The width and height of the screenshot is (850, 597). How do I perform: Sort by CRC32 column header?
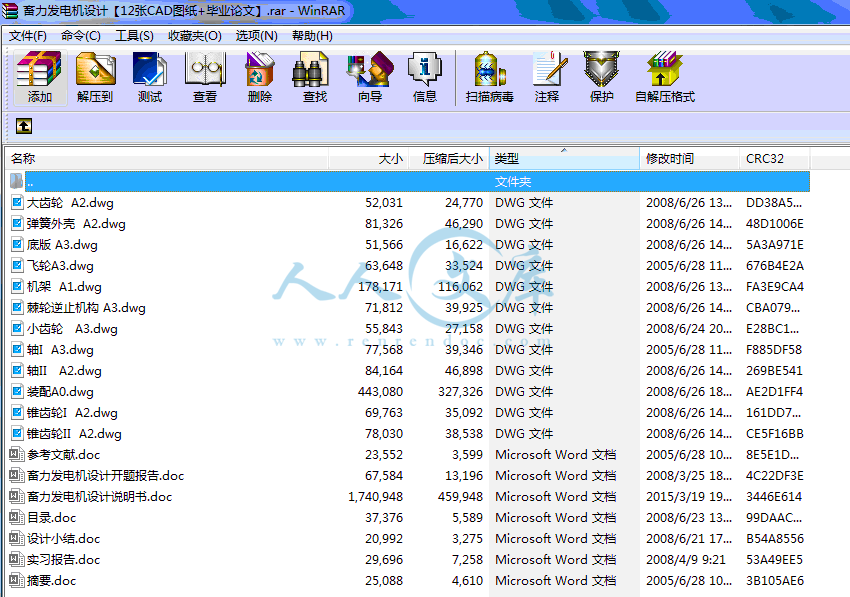pos(775,159)
